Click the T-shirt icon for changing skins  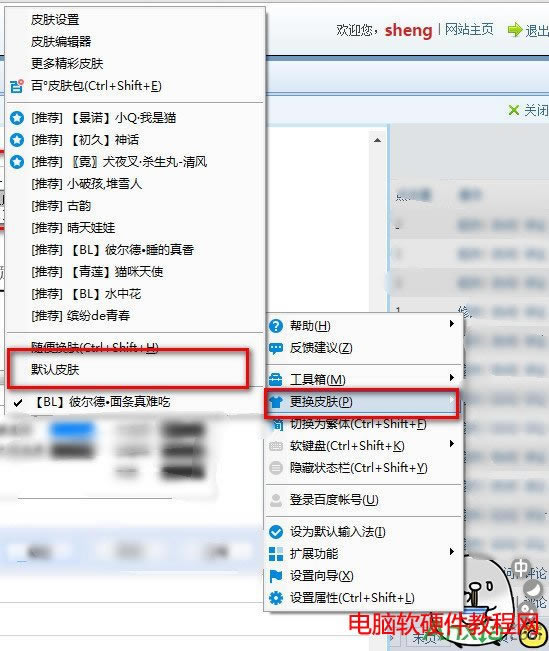coord(276,401)
